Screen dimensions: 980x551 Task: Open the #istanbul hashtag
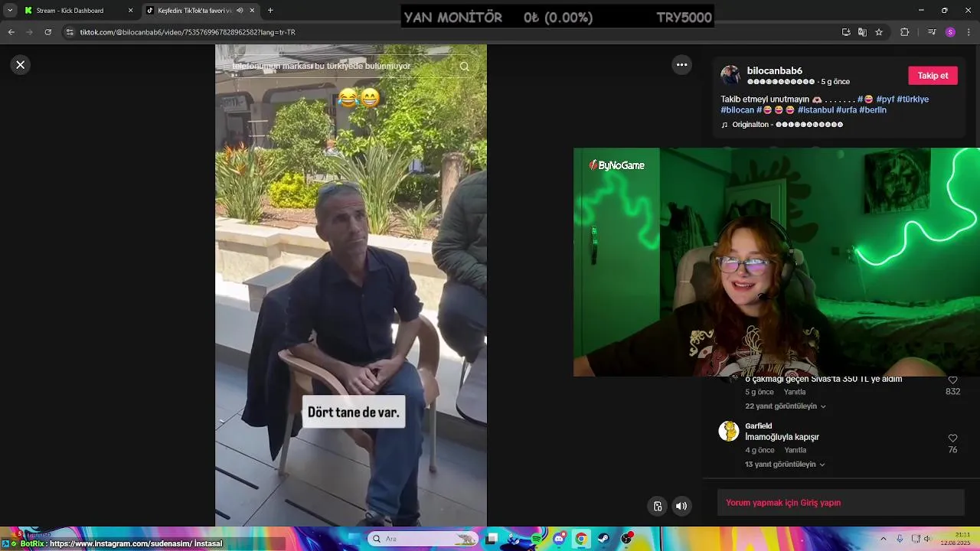click(x=815, y=110)
